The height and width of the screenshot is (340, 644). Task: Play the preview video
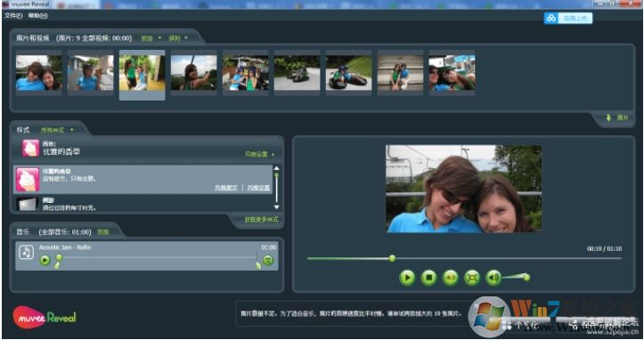pyautogui.click(x=407, y=278)
